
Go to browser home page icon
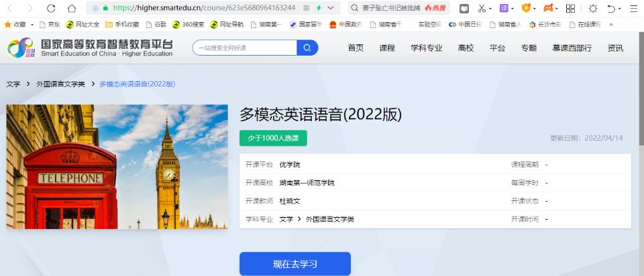coord(72,8)
